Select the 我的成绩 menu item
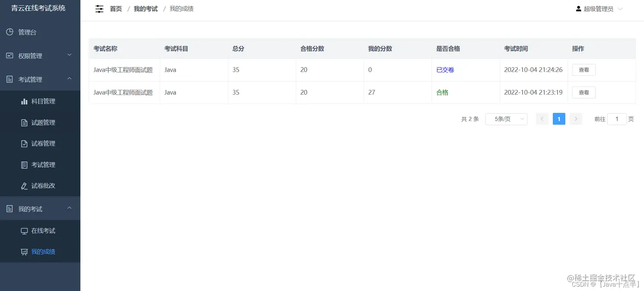 point(40,252)
